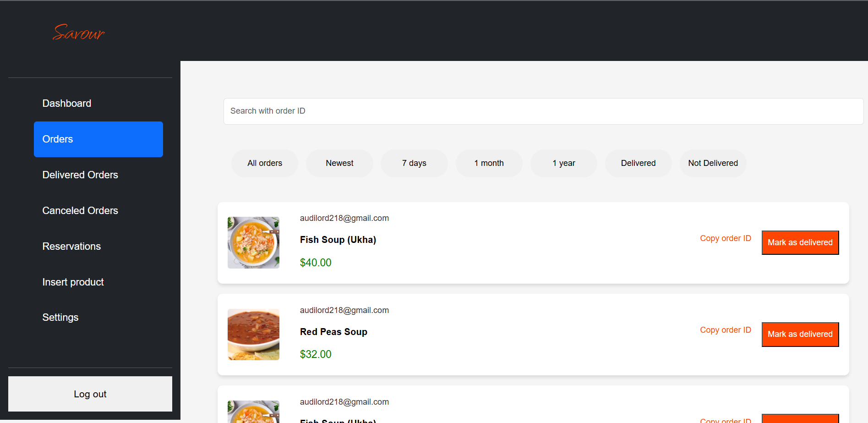Filter orders by 1 month
The width and height of the screenshot is (868, 423).
(489, 163)
